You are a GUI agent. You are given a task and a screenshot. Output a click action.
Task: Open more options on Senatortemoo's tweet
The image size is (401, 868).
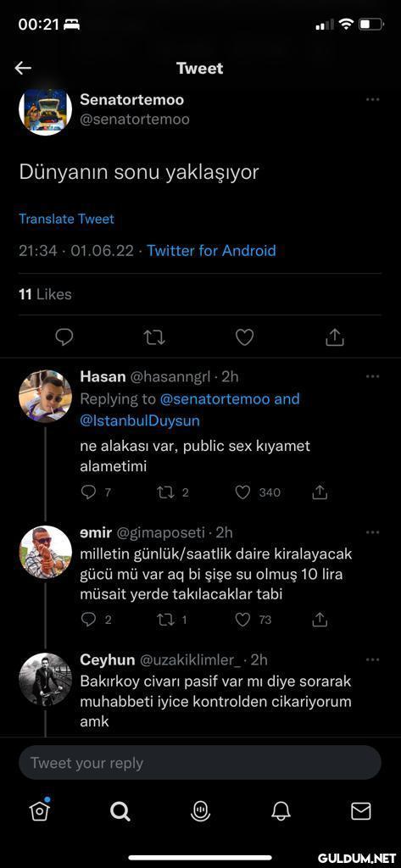373,100
